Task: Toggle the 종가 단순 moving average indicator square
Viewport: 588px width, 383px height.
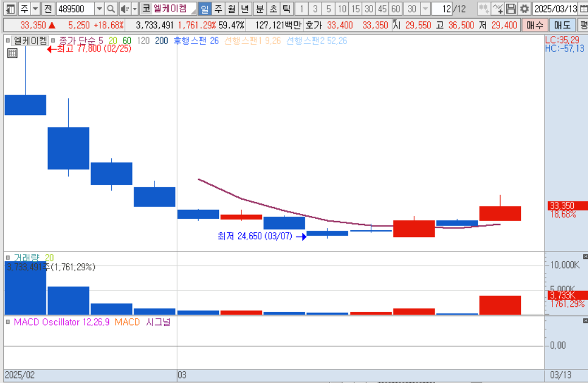Action: pyautogui.click(x=53, y=41)
